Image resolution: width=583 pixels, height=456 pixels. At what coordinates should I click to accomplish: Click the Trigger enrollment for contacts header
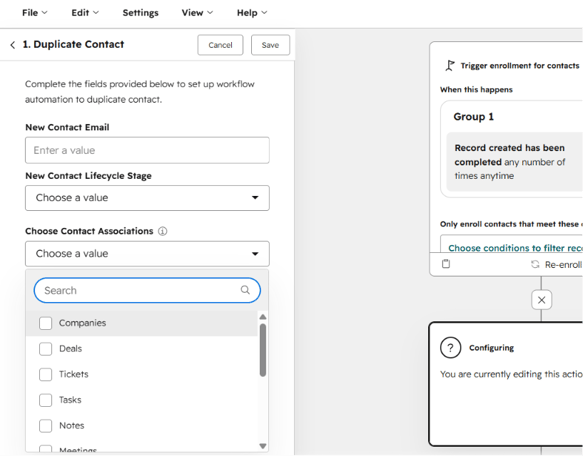pyautogui.click(x=520, y=66)
